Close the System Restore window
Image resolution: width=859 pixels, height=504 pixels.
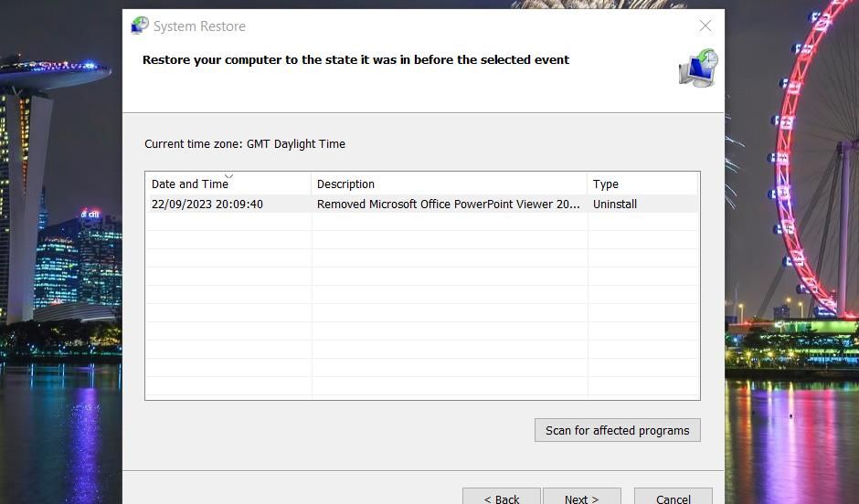(x=705, y=26)
